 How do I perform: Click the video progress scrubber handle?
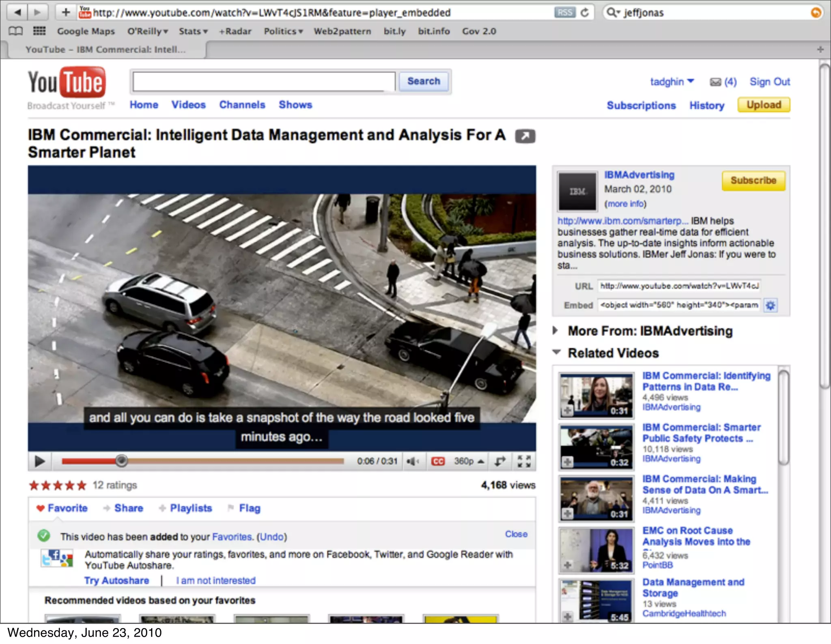[121, 461]
